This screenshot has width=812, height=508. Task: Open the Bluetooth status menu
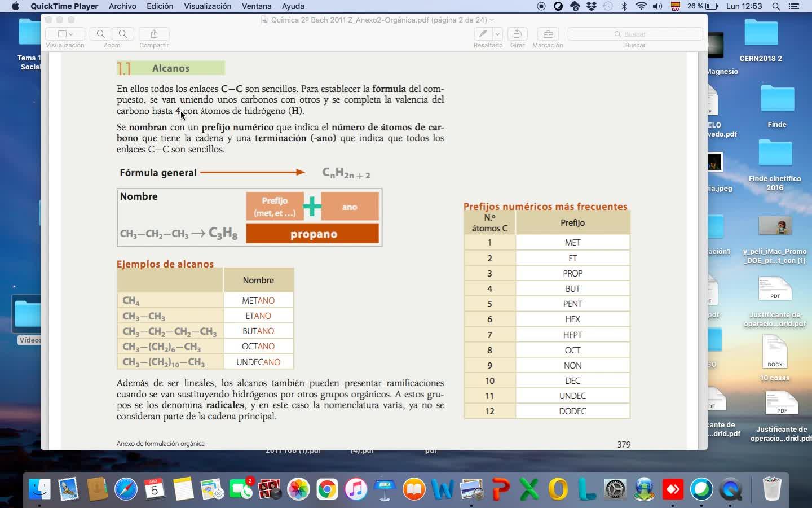point(624,6)
